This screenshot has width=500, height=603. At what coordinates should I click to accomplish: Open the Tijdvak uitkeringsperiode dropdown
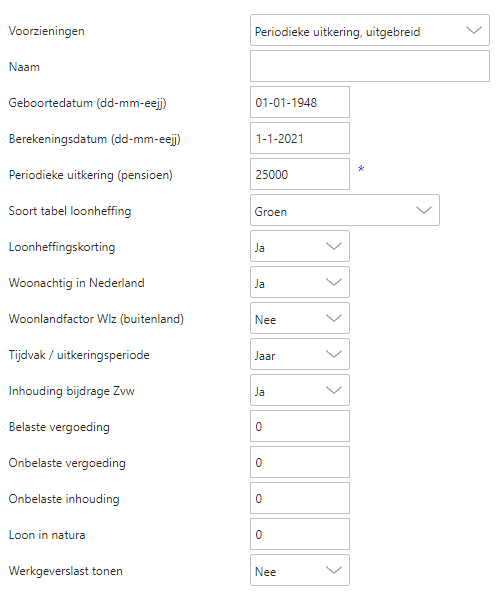click(x=300, y=354)
